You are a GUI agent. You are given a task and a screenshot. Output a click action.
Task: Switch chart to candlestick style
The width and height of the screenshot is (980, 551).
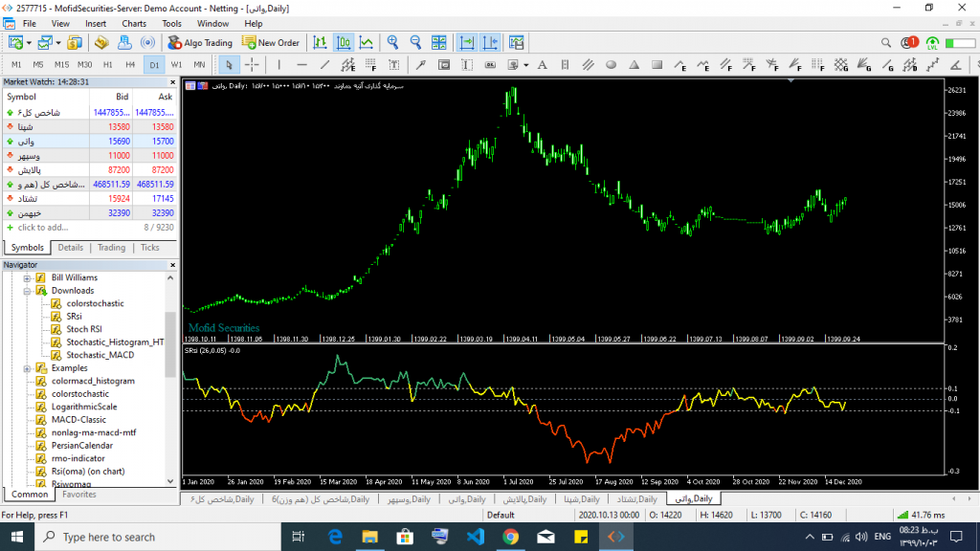(x=344, y=42)
